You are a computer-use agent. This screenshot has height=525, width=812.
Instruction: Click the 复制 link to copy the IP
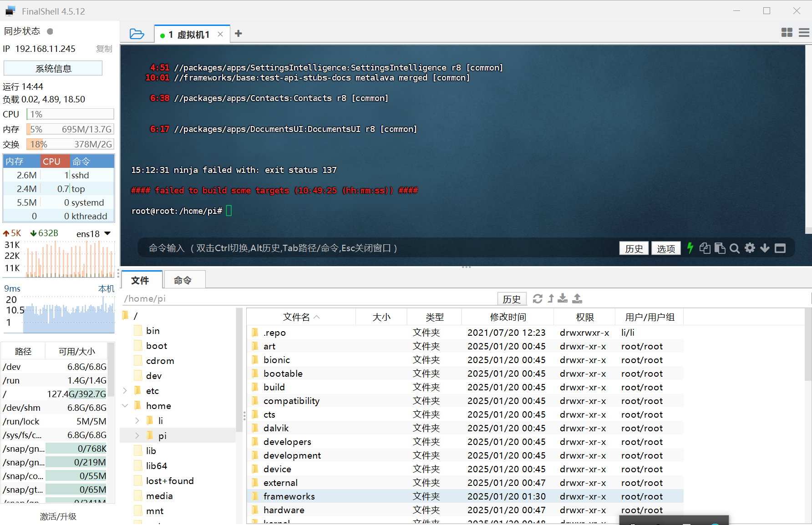(x=104, y=49)
